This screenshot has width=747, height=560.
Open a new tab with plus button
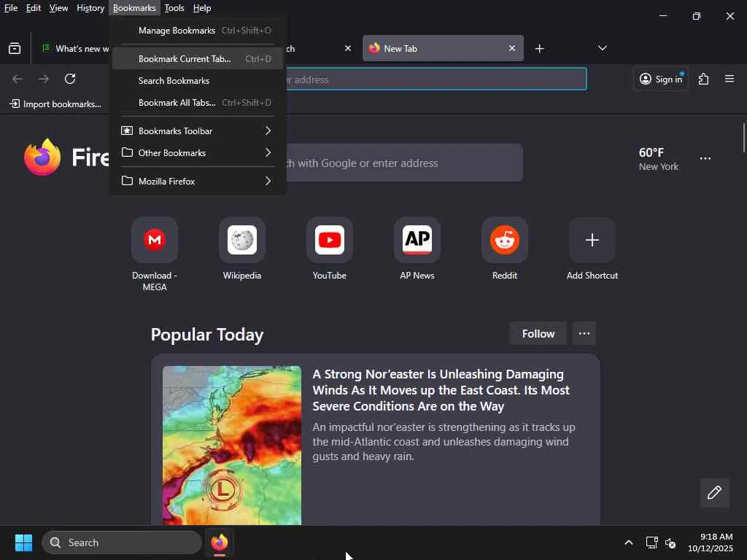pos(539,49)
